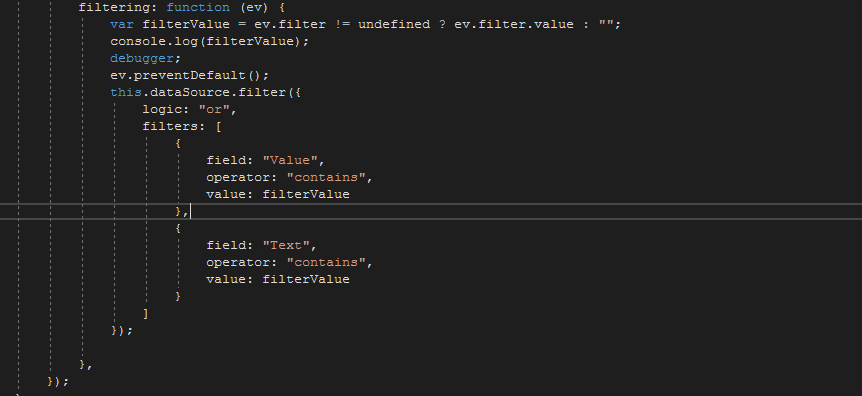Click the closing square bracket of filters
The image size is (862, 396).
[x=145, y=314]
